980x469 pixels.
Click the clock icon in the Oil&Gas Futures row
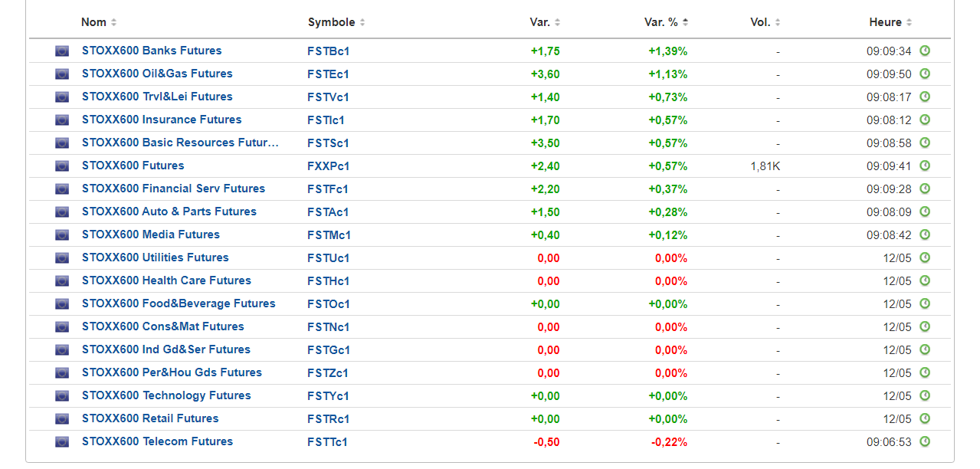[x=925, y=74]
